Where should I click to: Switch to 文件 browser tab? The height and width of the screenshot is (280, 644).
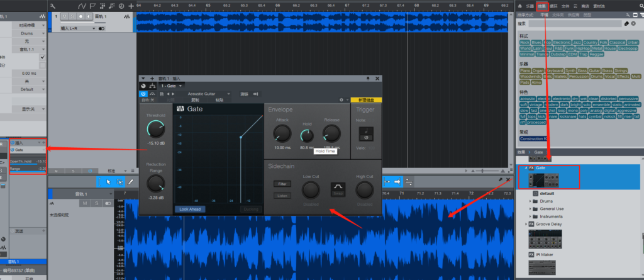point(565,6)
